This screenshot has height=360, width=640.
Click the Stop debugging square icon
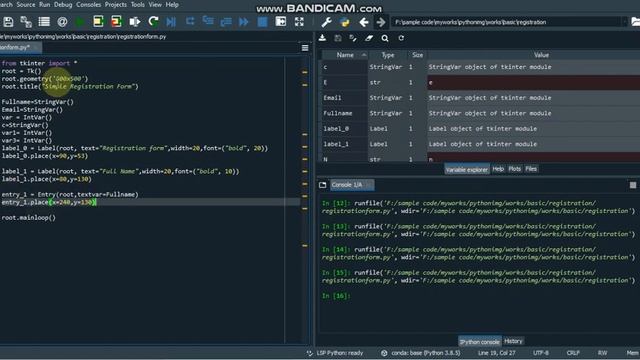click(x=262, y=22)
